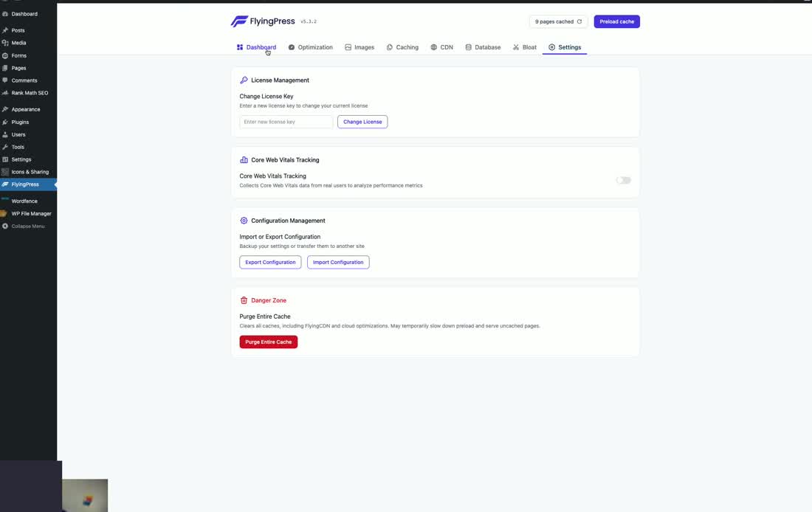812x512 pixels.
Task: Click the Optimization tab gauge icon
Action: click(x=292, y=47)
